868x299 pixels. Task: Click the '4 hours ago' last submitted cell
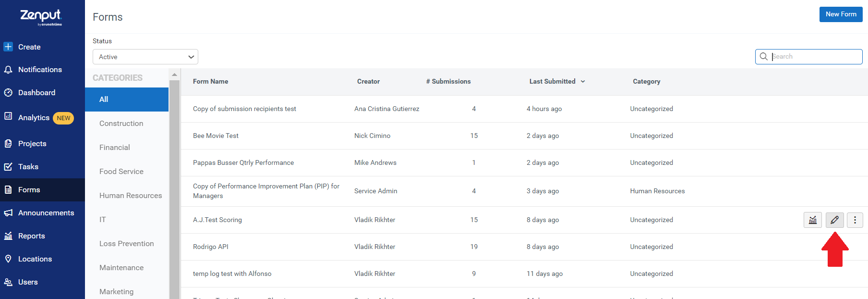click(x=544, y=109)
